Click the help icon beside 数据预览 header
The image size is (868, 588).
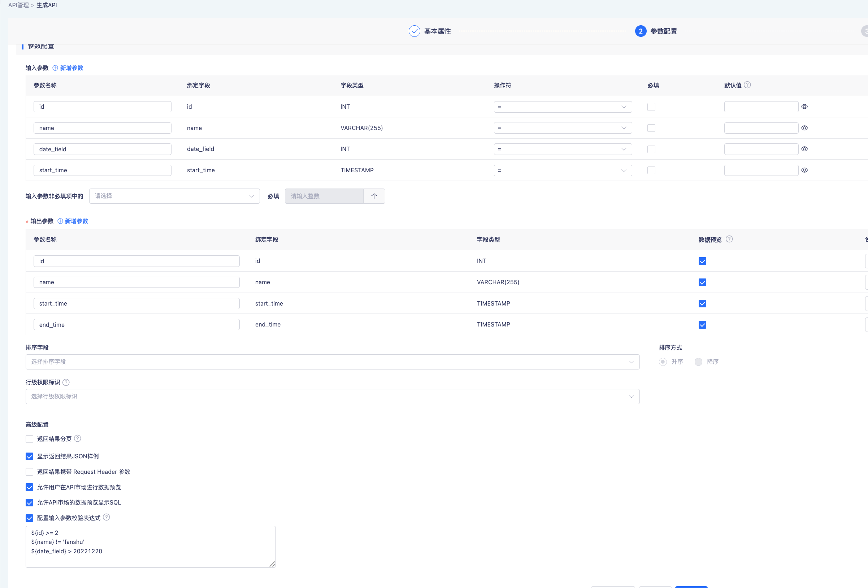click(729, 239)
